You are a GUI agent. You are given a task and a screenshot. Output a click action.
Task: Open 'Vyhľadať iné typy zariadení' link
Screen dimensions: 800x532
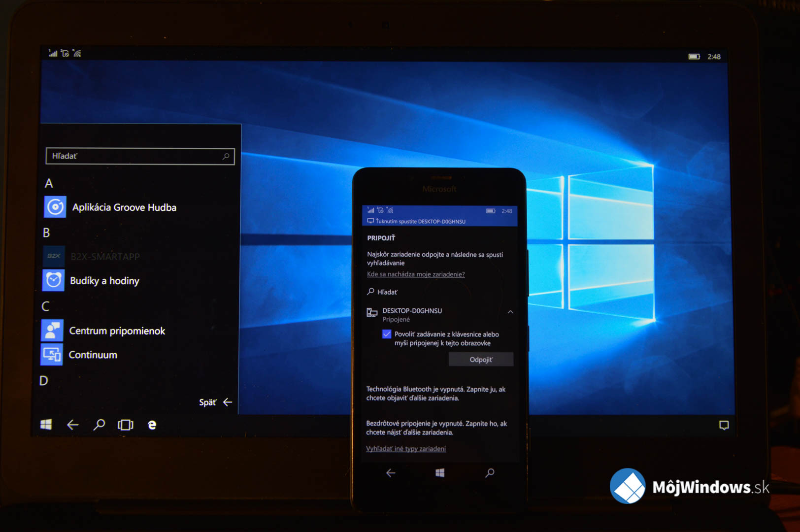click(406, 449)
